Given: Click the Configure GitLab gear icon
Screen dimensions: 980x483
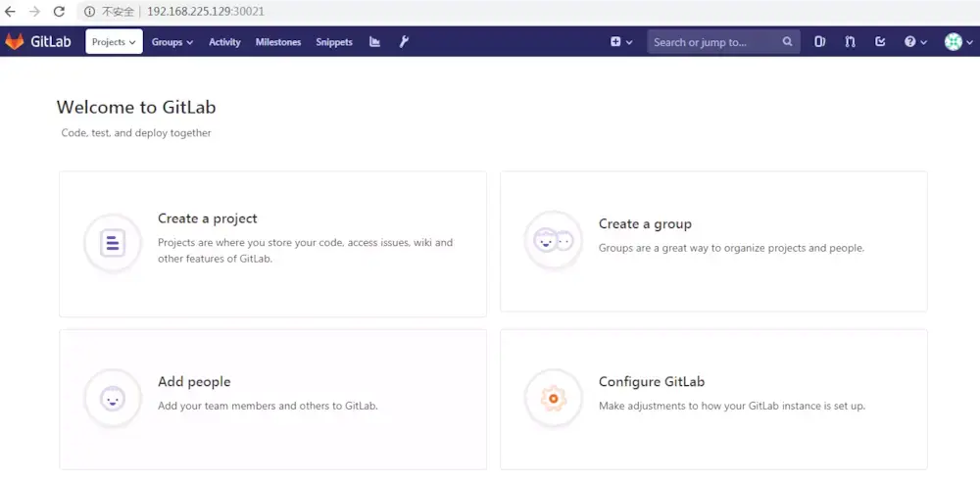Looking at the screenshot, I should point(553,398).
